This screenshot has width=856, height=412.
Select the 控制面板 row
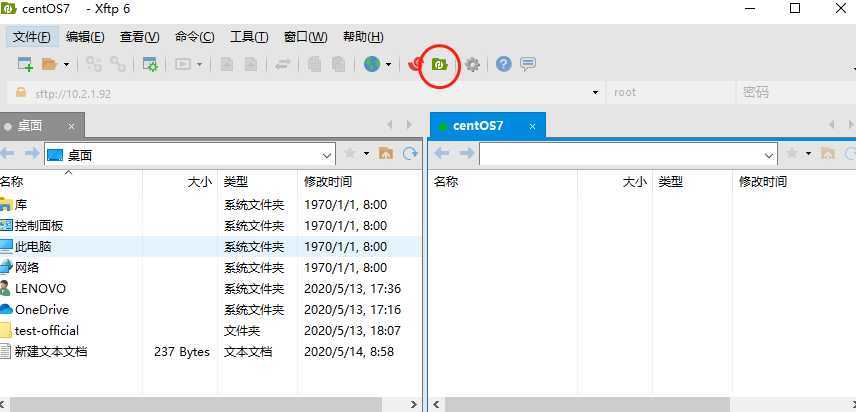pos(211,226)
